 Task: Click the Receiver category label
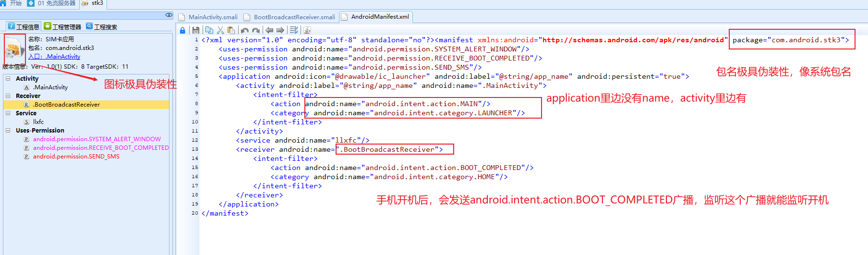[x=28, y=96]
